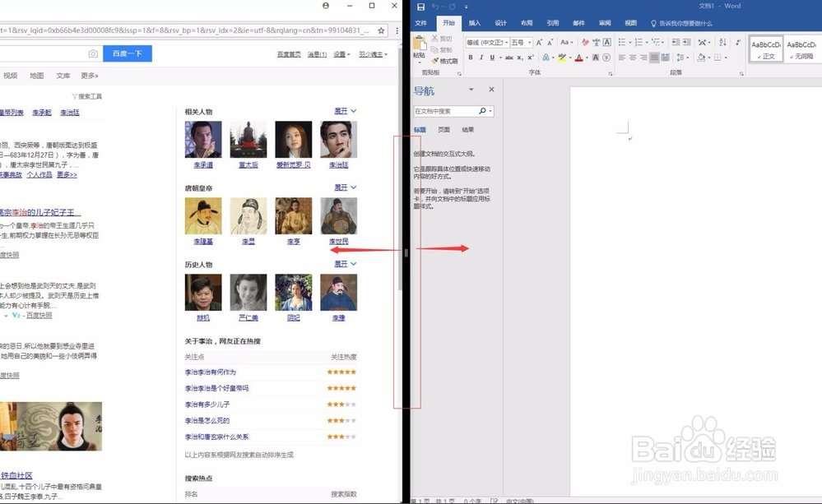This screenshot has width=822, height=504.
Task: Bookmark the page with the star icon
Action: click(381, 30)
